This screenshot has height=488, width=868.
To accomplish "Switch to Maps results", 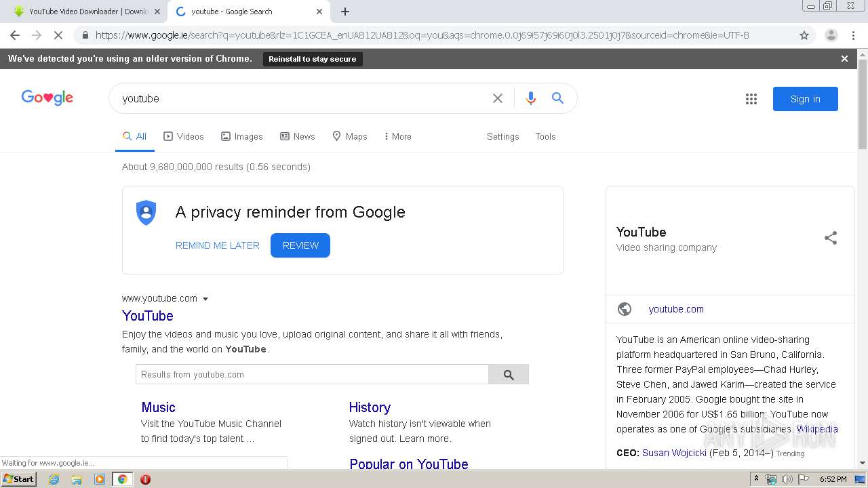I will [350, 136].
